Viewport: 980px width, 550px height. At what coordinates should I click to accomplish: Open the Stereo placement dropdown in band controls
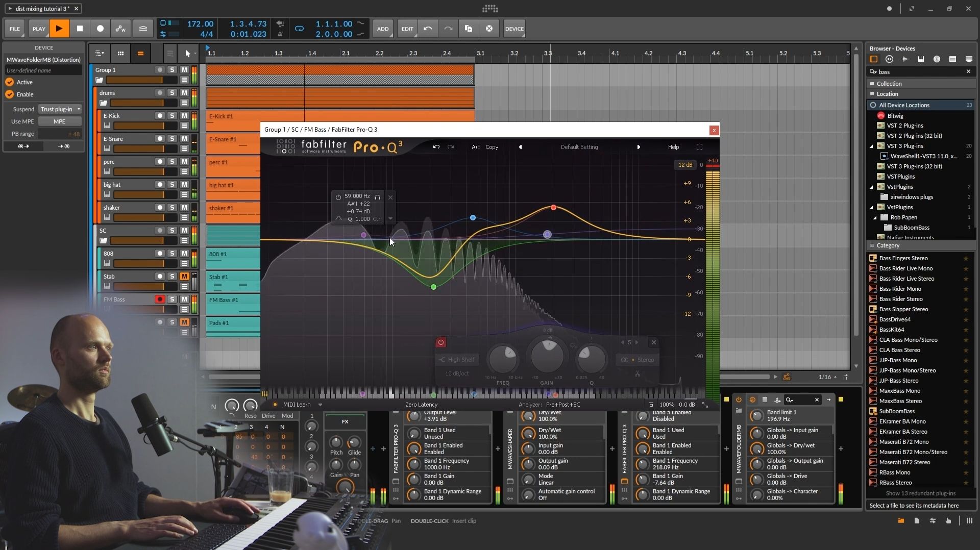tap(638, 360)
